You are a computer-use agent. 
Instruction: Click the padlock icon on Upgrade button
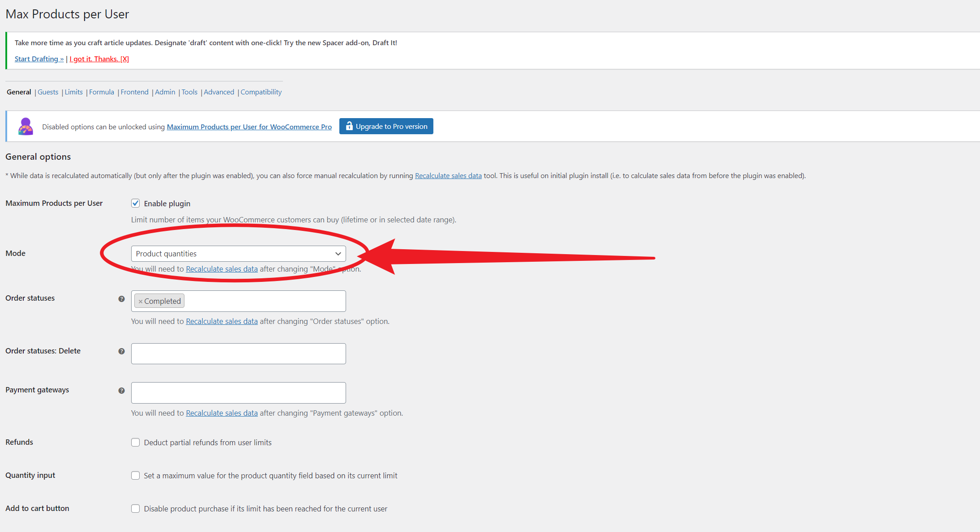point(349,126)
